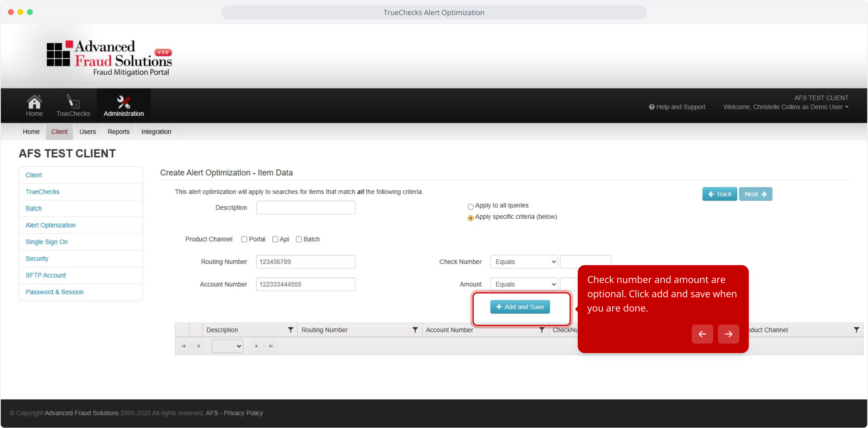The height and width of the screenshot is (428, 868).
Task: Click the Routing Number input field
Action: tap(306, 262)
